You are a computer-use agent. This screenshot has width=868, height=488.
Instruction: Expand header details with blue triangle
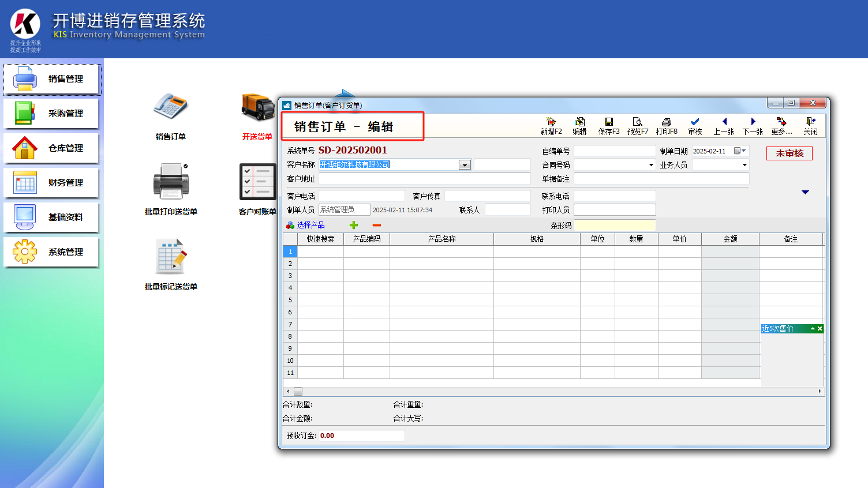[805, 192]
